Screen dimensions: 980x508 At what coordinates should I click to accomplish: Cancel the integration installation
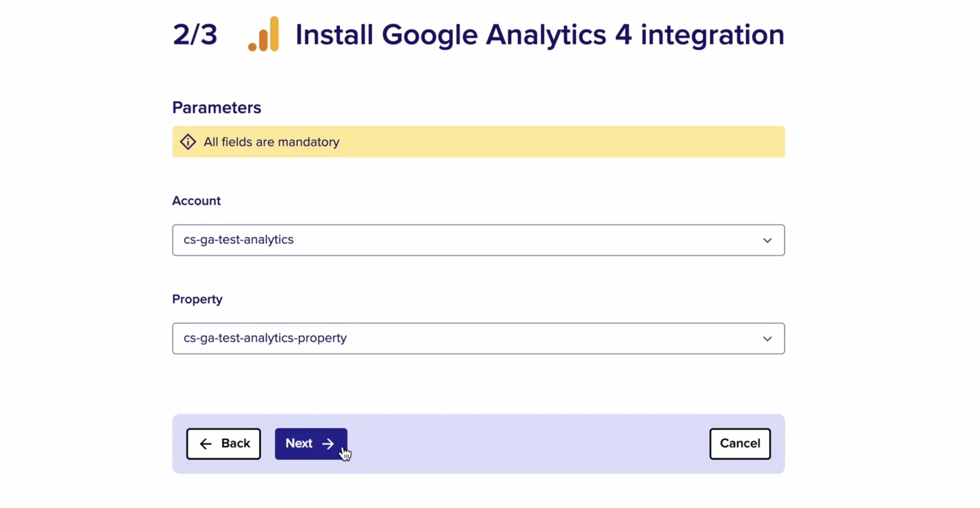pyautogui.click(x=740, y=444)
